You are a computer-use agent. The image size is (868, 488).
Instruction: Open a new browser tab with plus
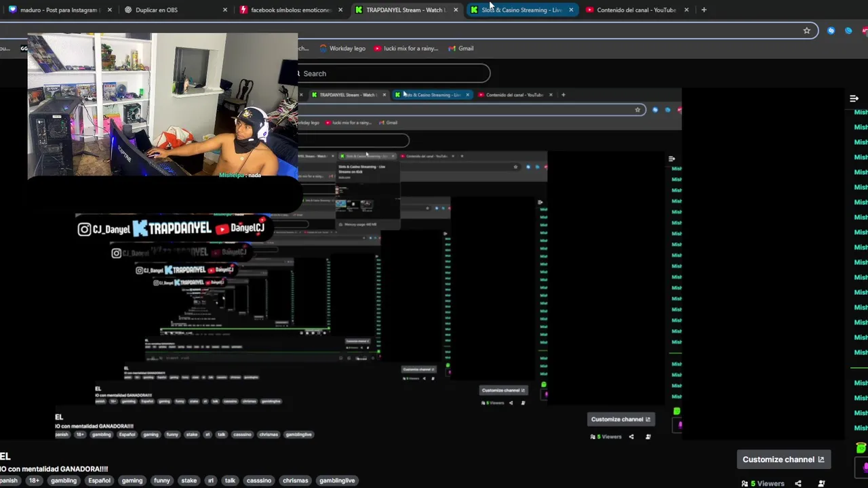pyautogui.click(x=704, y=10)
